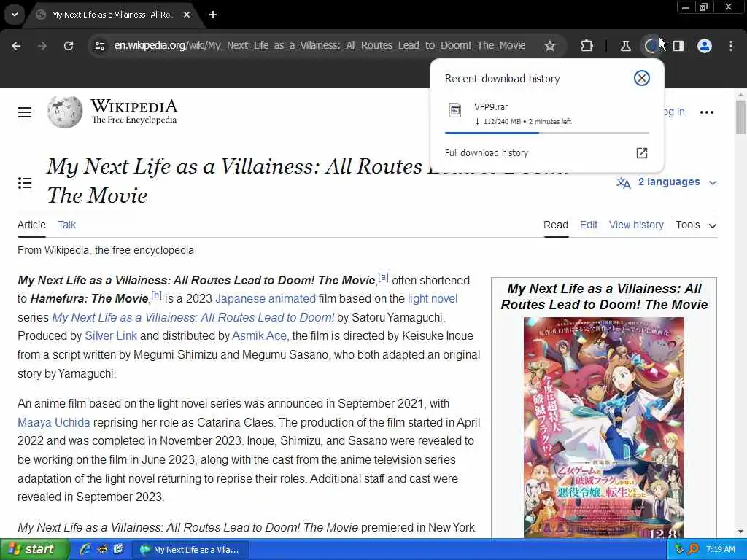Switch to the Talk tab
The image size is (747, 560).
point(66,225)
